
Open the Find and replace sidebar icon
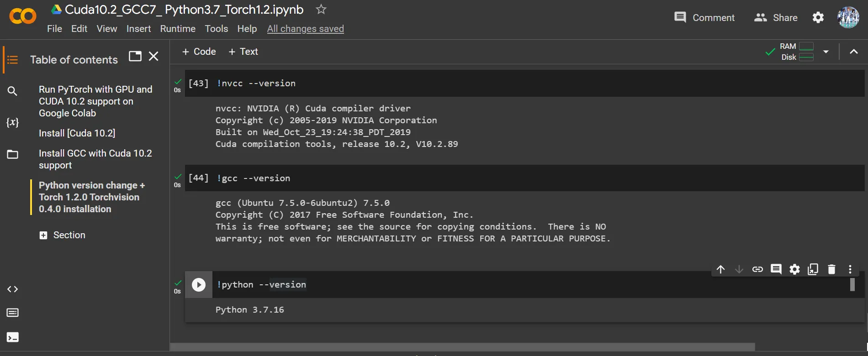coord(12,91)
